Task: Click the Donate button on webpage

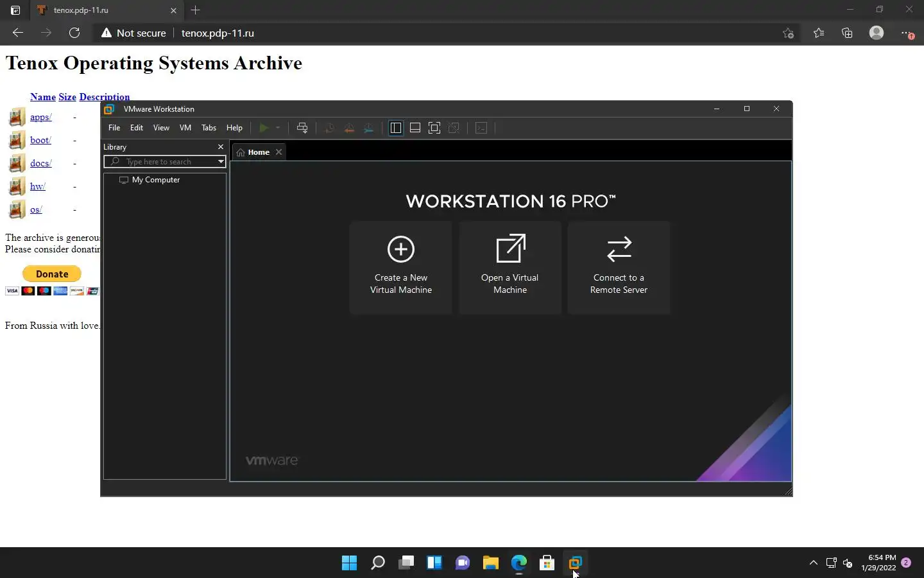Action: point(52,274)
